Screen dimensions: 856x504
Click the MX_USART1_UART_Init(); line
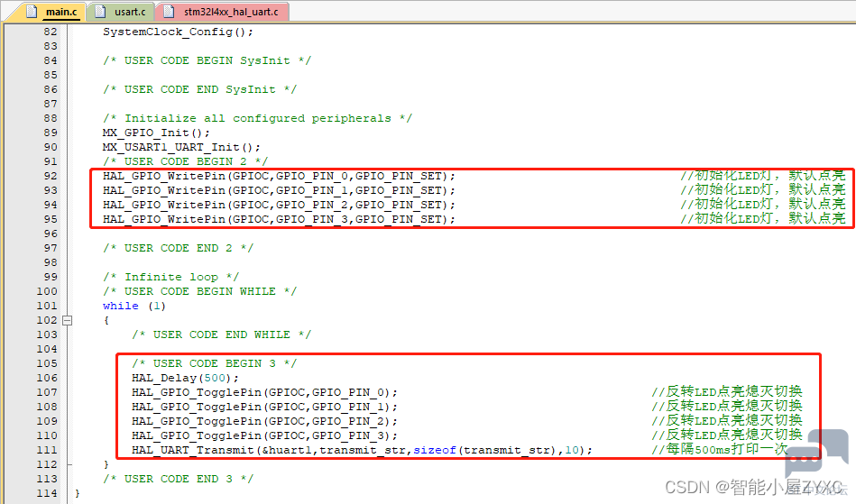point(181,147)
